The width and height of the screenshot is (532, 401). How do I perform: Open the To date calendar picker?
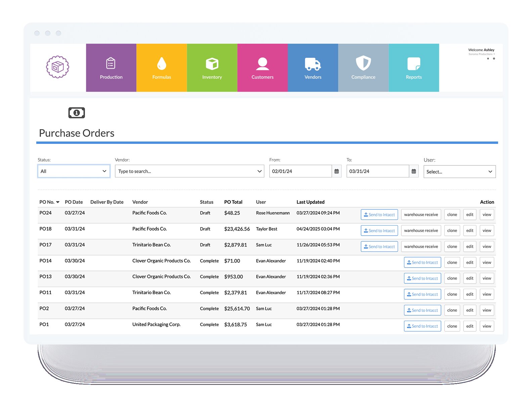pos(414,171)
